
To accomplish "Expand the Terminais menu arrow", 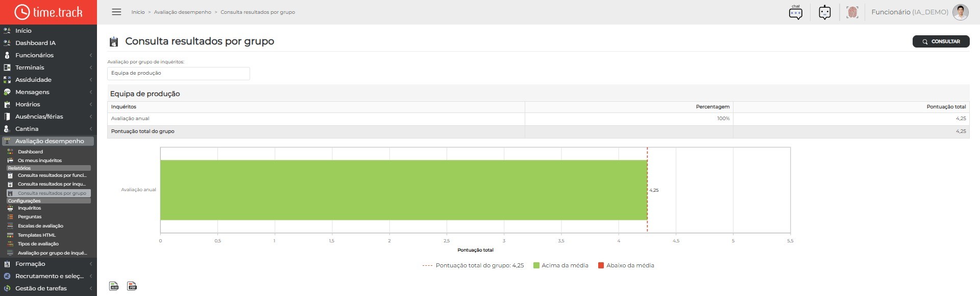I will 91,67.
